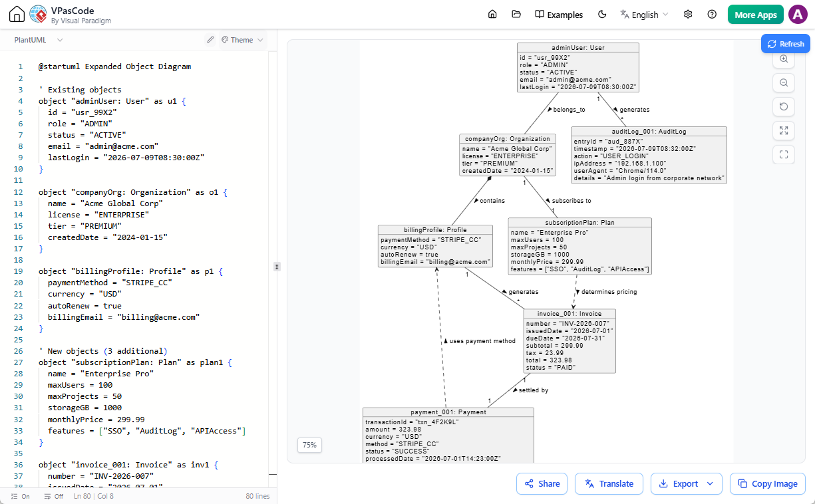This screenshot has width=815, height=504.
Task: Refresh the diagram preview
Action: click(x=785, y=44)
